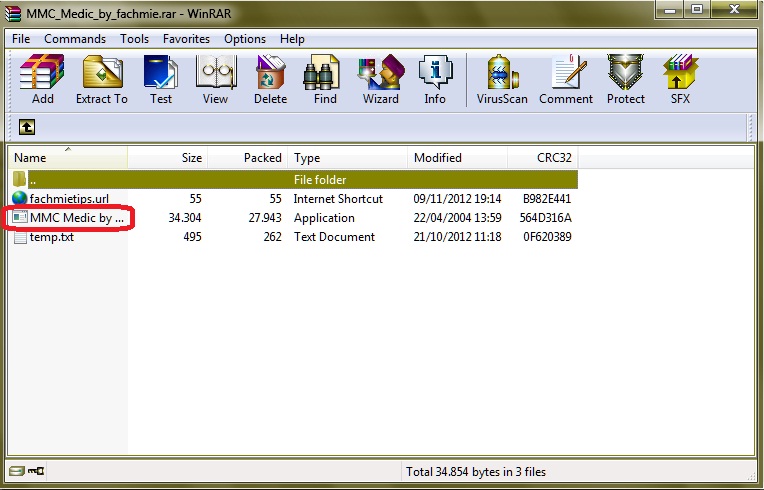Click the size value 495
Screen dimensions: 764x490
pos(192,237)
